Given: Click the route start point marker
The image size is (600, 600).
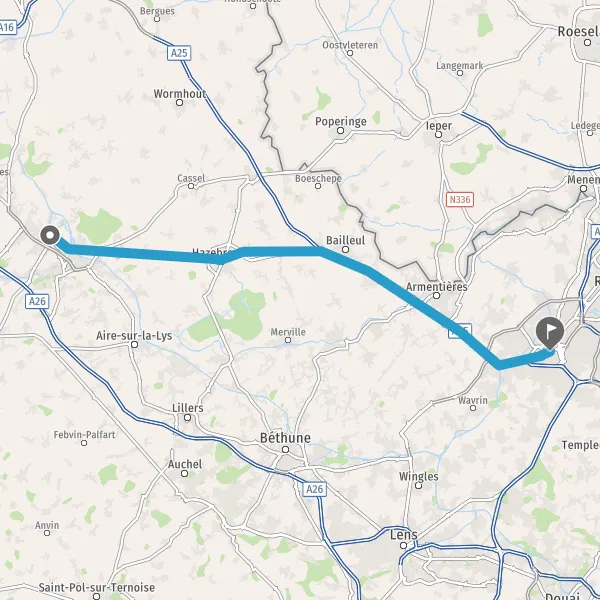Looking at the screenshot, I should (50, 235).
